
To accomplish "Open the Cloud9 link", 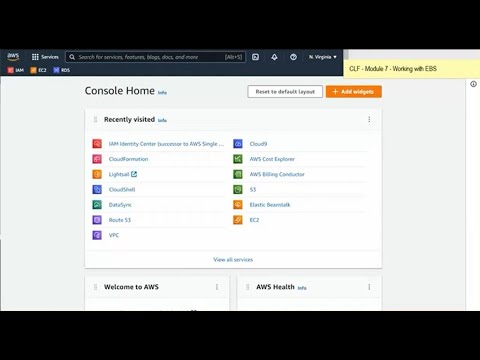I will coord(258,144).
